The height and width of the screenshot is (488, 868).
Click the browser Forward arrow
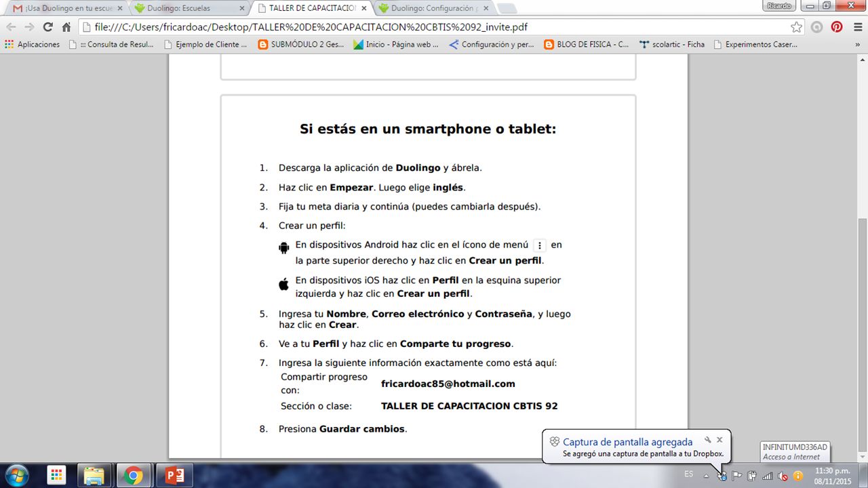tap(29, 27)
